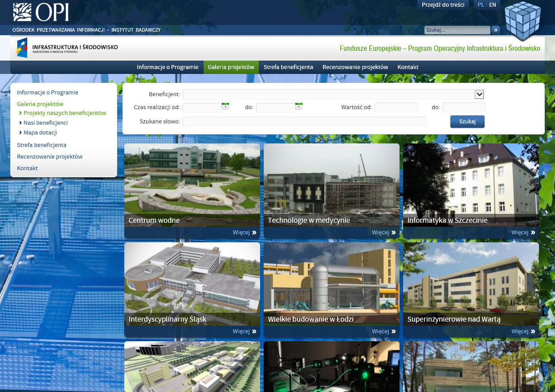Open Galeria projektów in sidebar

[x=40, y=104]
